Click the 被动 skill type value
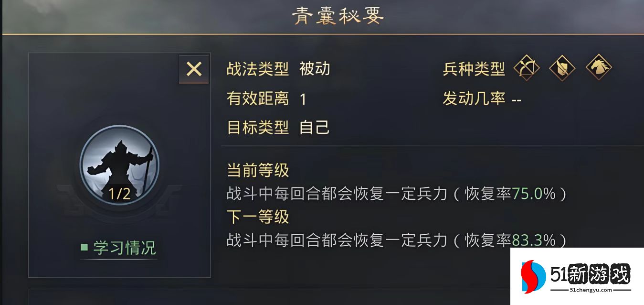644x305 pixels. [x=316, y=69]
